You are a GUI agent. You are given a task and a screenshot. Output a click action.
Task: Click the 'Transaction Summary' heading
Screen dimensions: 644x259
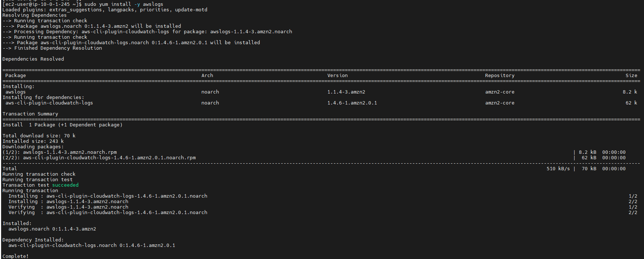pos(30,114)
